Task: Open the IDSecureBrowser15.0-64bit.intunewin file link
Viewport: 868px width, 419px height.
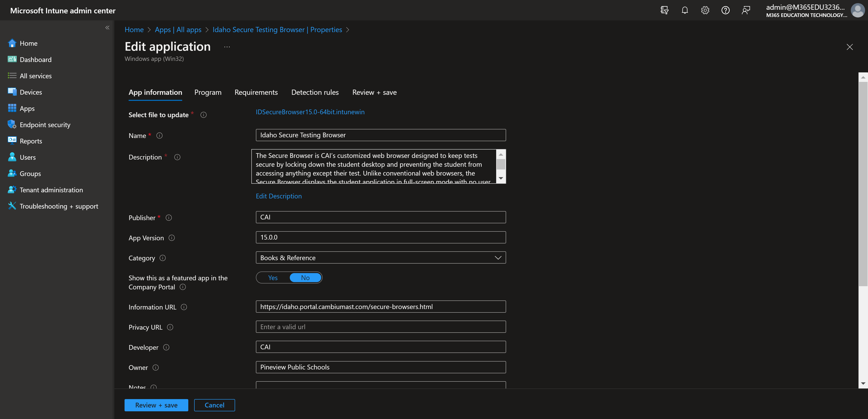Action: click(310, 112)
